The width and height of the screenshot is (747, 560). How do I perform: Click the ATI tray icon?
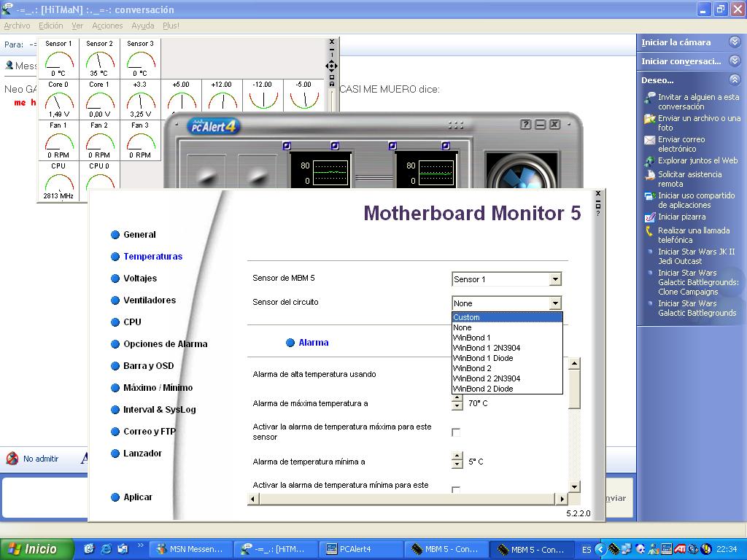tap(680, 549)
